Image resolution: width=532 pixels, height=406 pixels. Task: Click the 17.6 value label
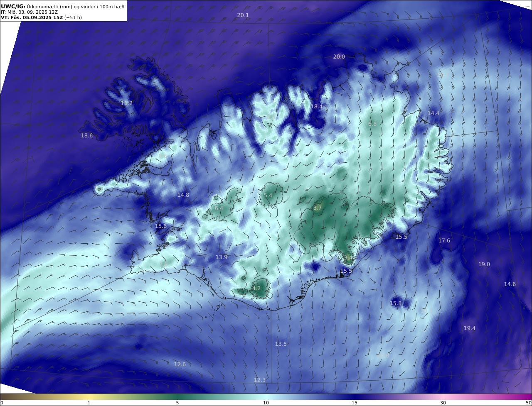point(444,240)
